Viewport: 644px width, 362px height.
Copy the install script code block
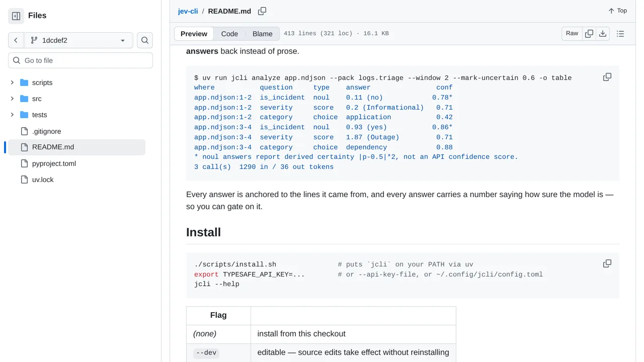607,263
